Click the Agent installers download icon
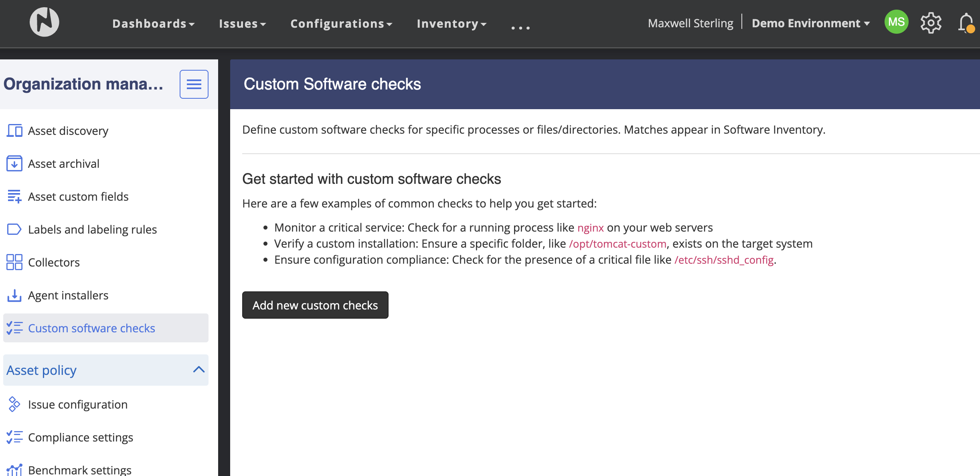This screenshot has width=980, height=476. tap(14, 295)
